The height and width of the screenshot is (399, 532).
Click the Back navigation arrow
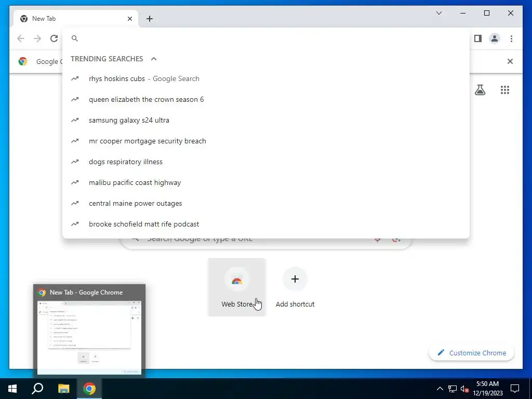pos(21,38)
